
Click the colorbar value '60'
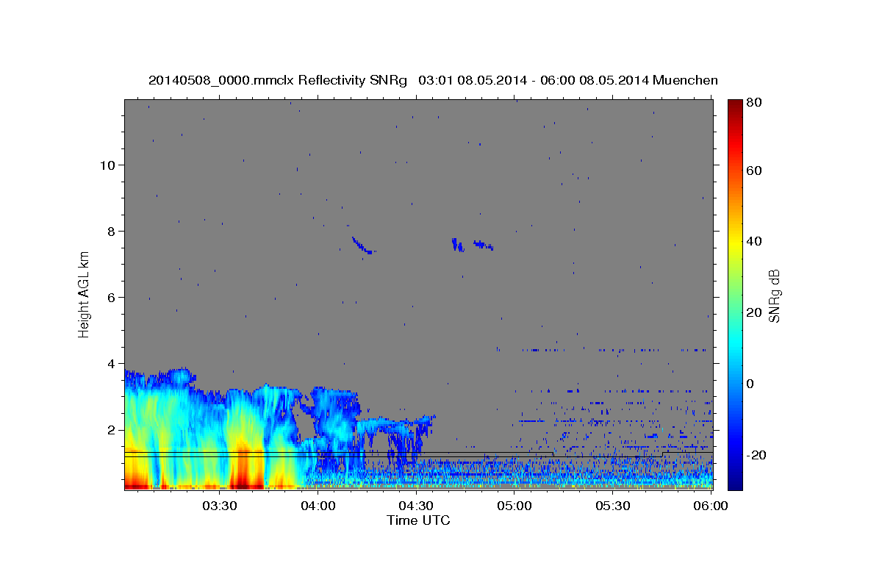point(753,171)
